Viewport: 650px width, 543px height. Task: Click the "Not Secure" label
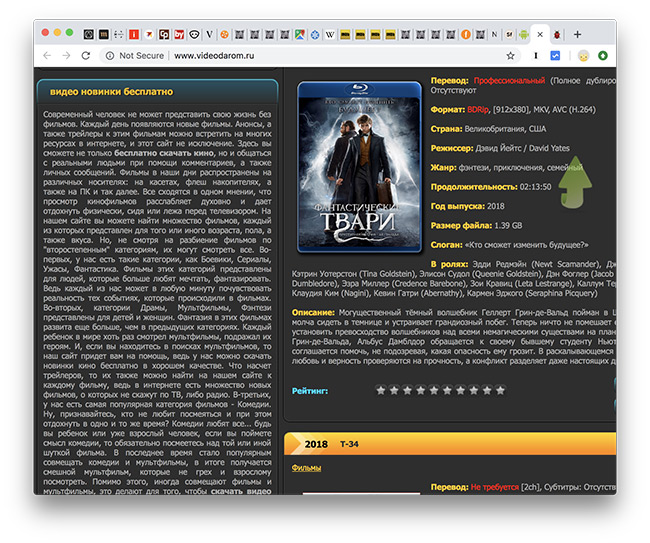141,56
